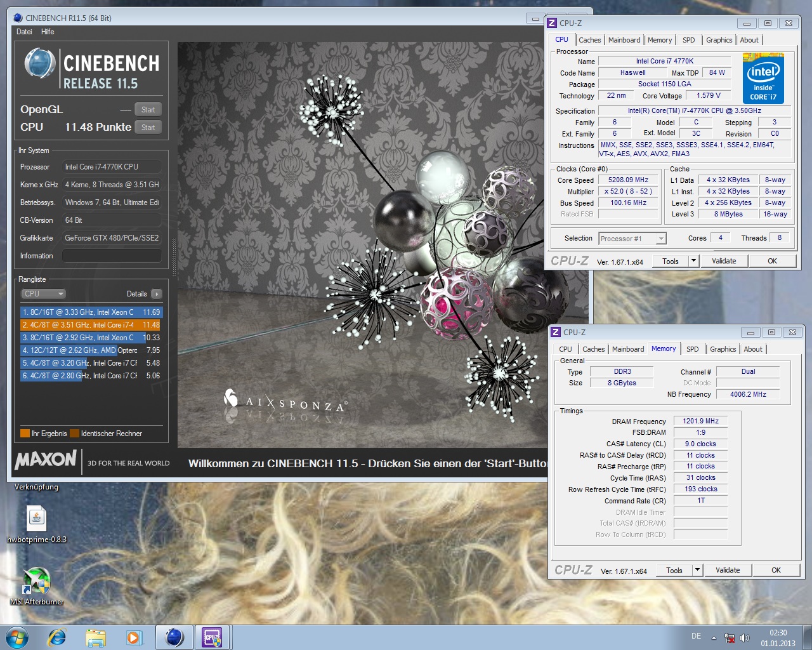Open Tools dropdown arrow in lower CPU-Z window
812x650 pixels.
click(x=697, y=570)
